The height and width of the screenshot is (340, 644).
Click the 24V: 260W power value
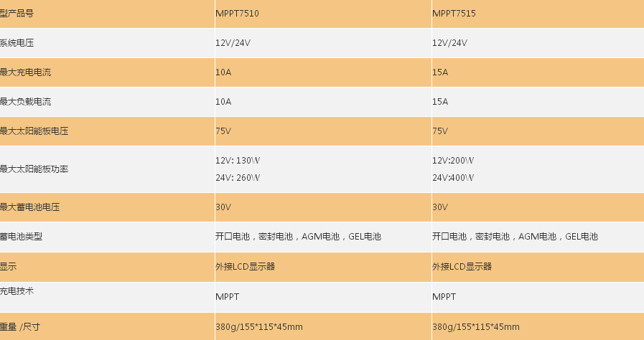pos(238,177)
